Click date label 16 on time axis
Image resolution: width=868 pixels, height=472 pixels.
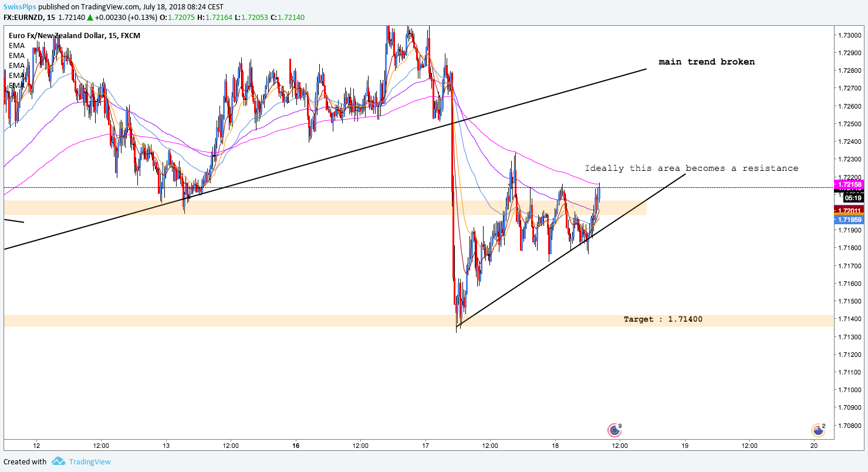pyautogui.click(x=296, y=446)
